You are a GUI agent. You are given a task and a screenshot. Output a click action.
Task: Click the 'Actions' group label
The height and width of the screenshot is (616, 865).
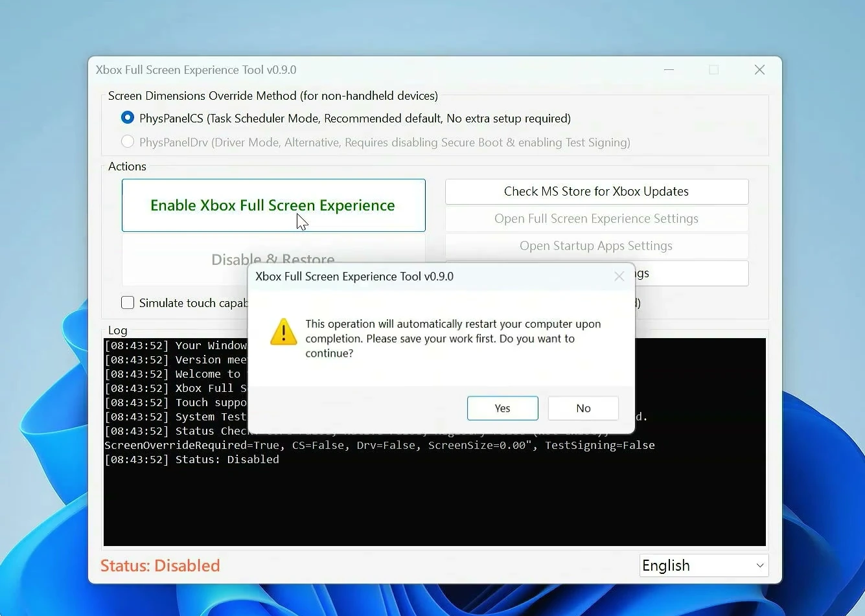(127, 166)
